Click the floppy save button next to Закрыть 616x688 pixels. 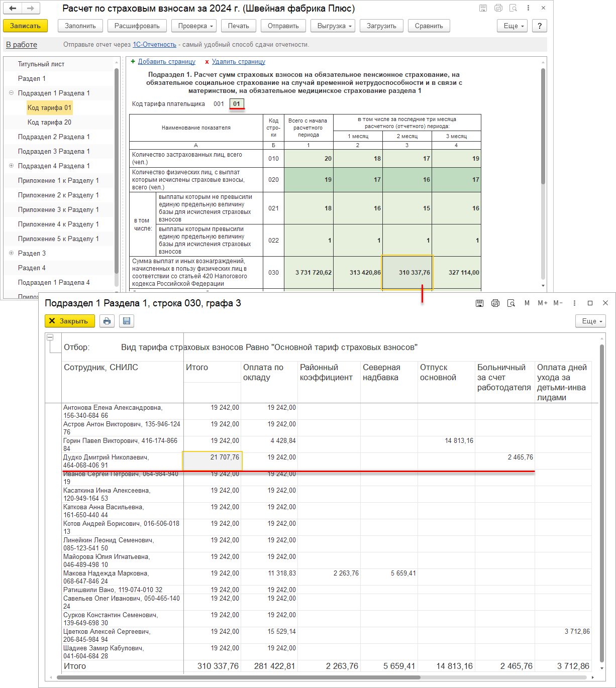pyautogui.click(x=127, y=321)
